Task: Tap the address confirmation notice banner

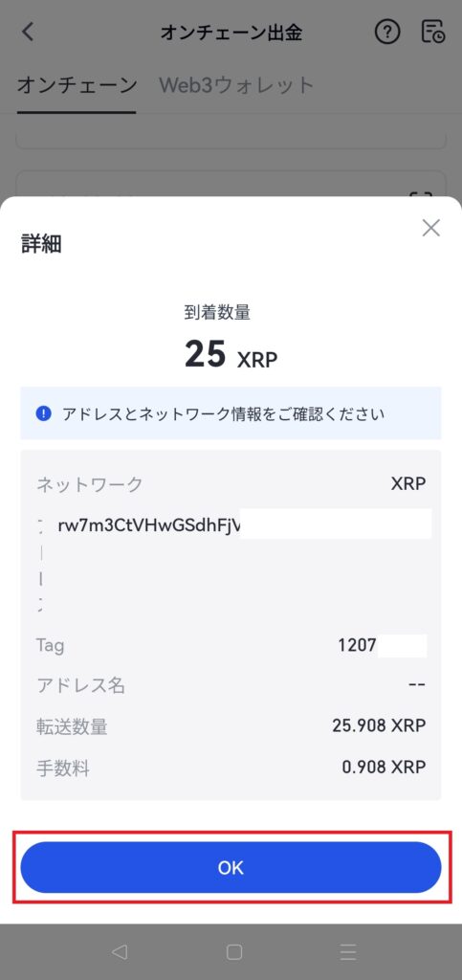Action: [x=231, y=413]
